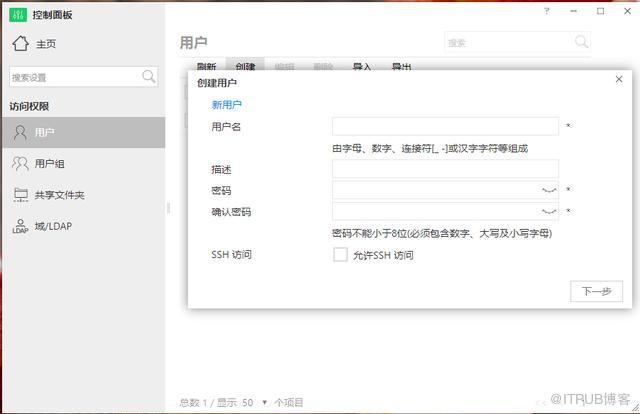Click the 导出 toolbar item
The width and height of the screenshot is (640, 414).
401,66
